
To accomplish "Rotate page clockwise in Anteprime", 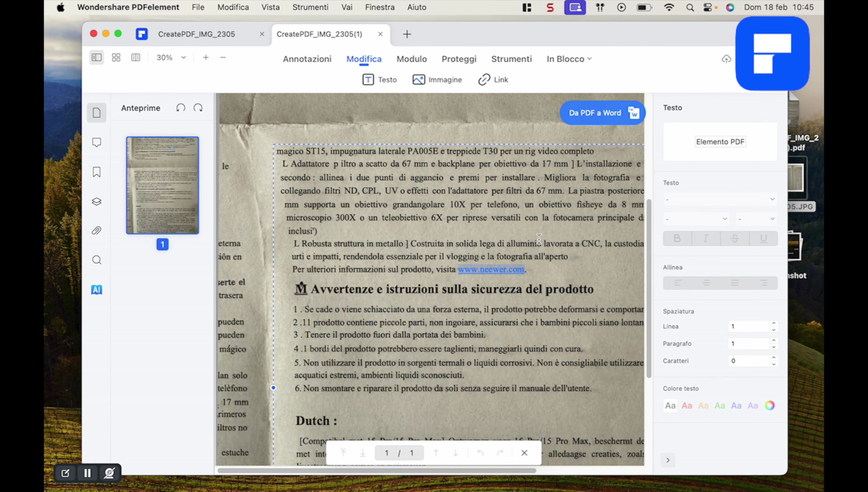I will [198, 108].
